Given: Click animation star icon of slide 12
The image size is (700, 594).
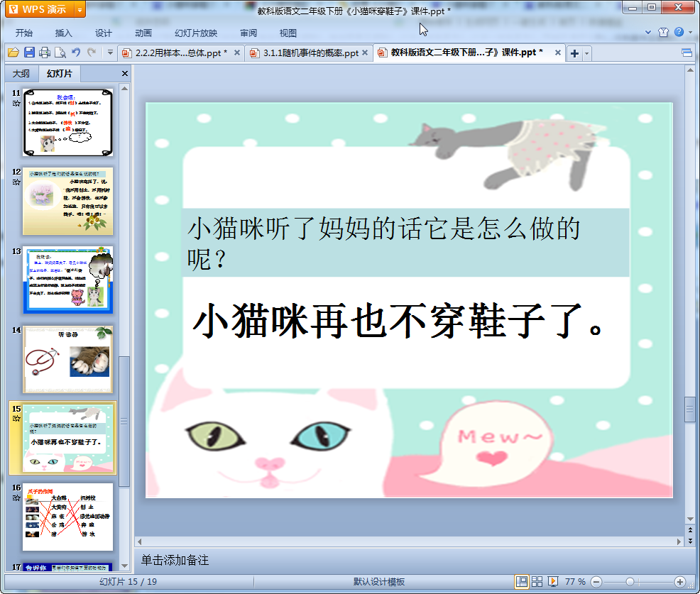Looking at the screenshot, I should pyautogui.click(x=16, y=182).
